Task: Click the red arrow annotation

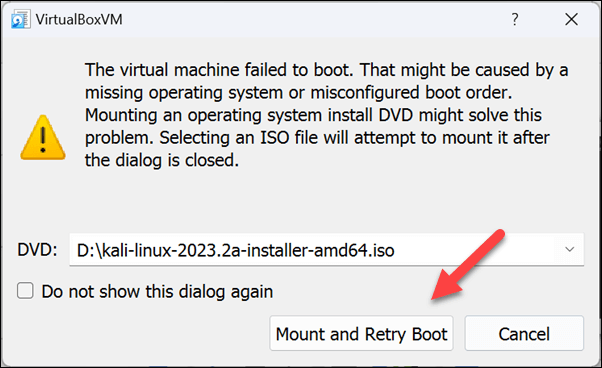Action: (x=468, y=265)
